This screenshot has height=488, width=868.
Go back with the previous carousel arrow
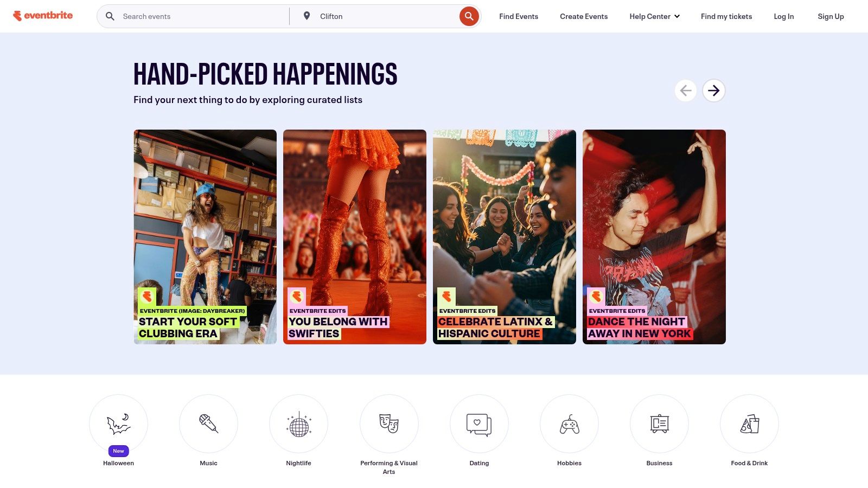pos(686,91)
